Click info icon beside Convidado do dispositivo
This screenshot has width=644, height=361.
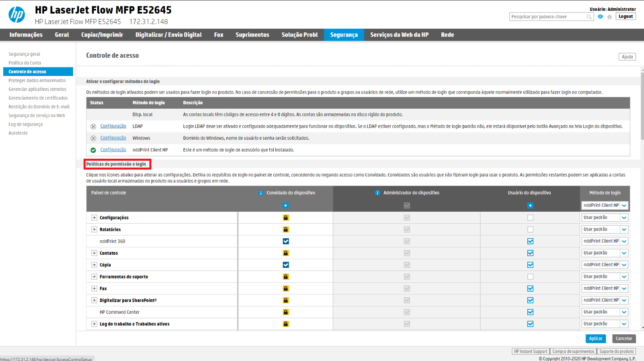click(x=261, y=193)
